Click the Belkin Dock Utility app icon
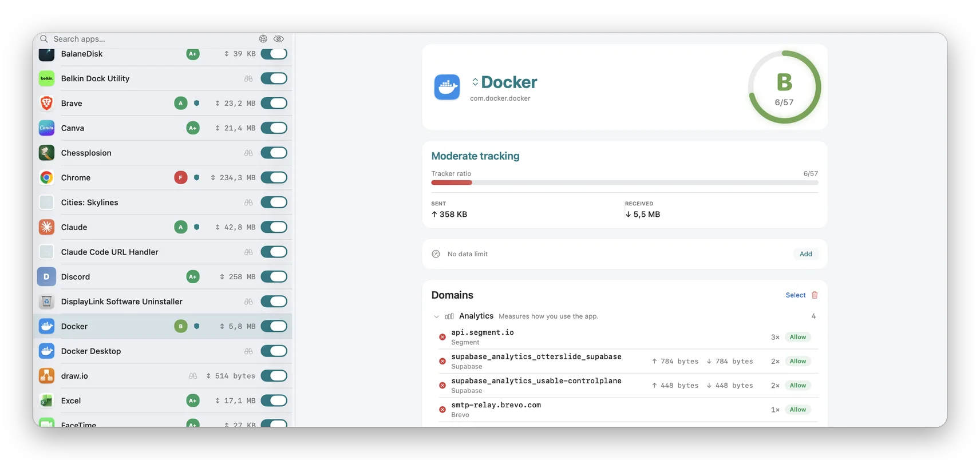 click(47, 78)
